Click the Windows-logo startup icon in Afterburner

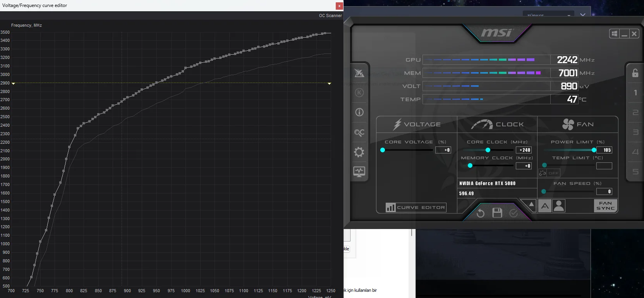point(615,34)
